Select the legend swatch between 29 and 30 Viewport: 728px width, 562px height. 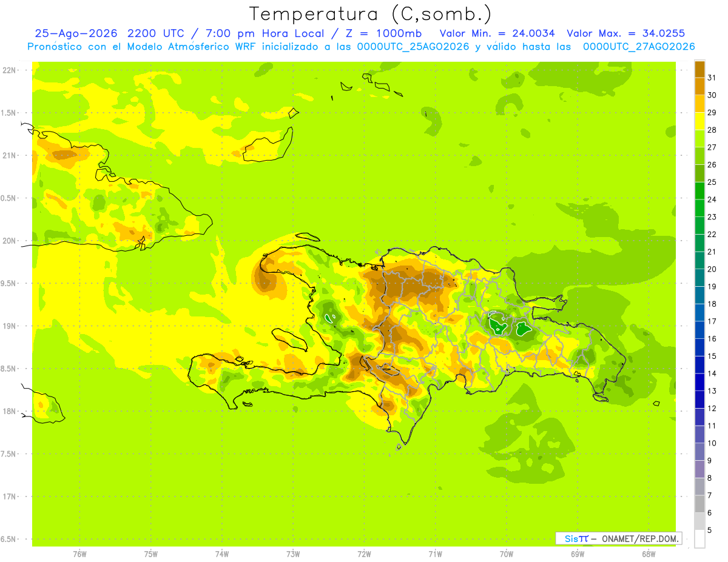[699, 104]
